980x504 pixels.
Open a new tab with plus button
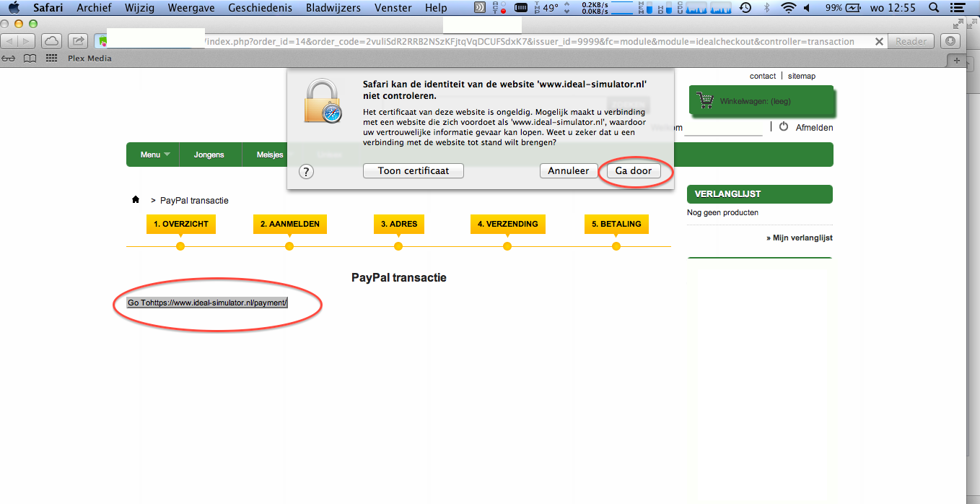(958, 61)
